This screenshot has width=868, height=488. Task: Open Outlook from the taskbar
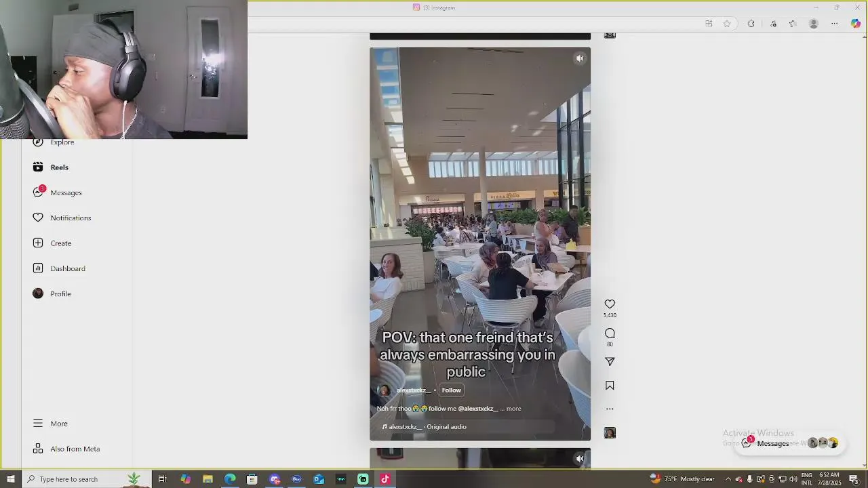(x=319, y=479)
